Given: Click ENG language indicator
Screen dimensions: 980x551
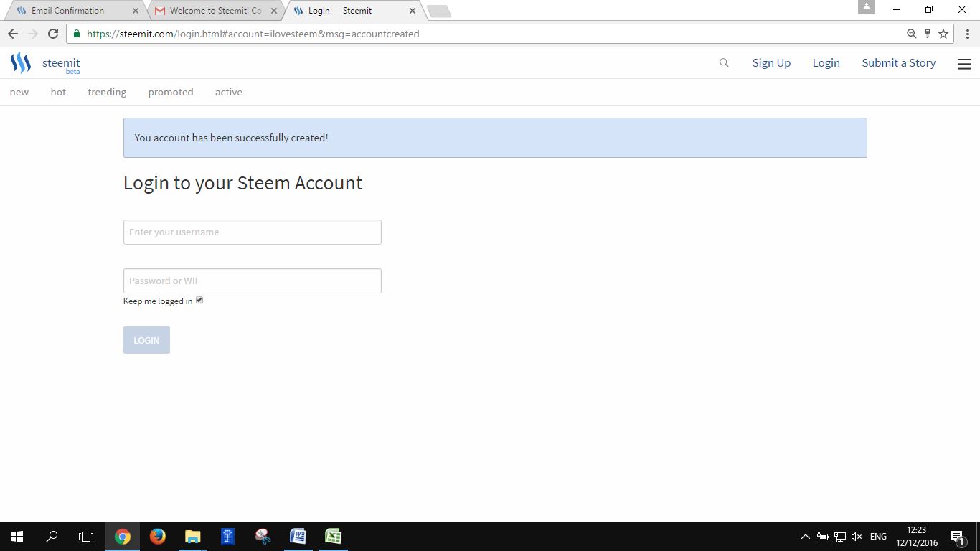Looking at the screenshot, I should click(x=878, y=537).
